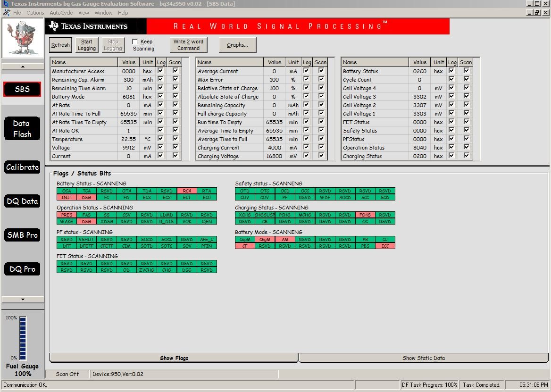
Task: Click the application icon in title bar
Action: pyautogui.click(x=5, y=3)
